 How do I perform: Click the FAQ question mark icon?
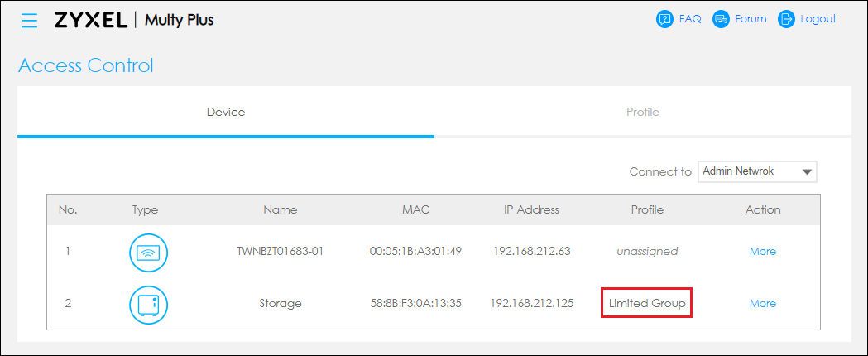click(x=664, y=19)
